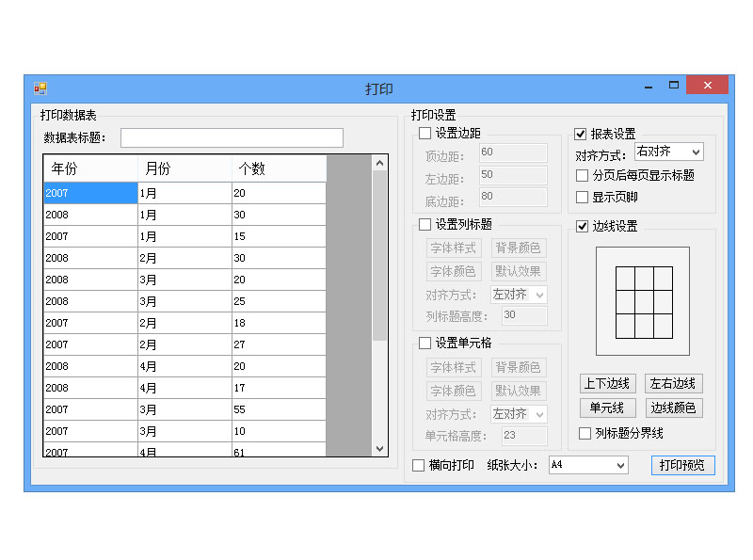
Task: Minimize the 打印 window
Action: [649, 86]
